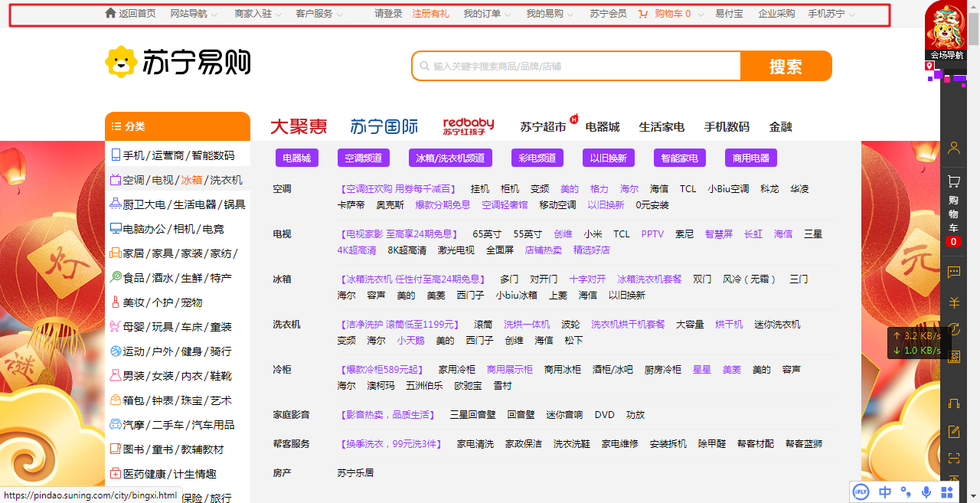Click inside the product search input field
Image resolution: width=980 pixels, height=503 pixels.
point(576,66)
